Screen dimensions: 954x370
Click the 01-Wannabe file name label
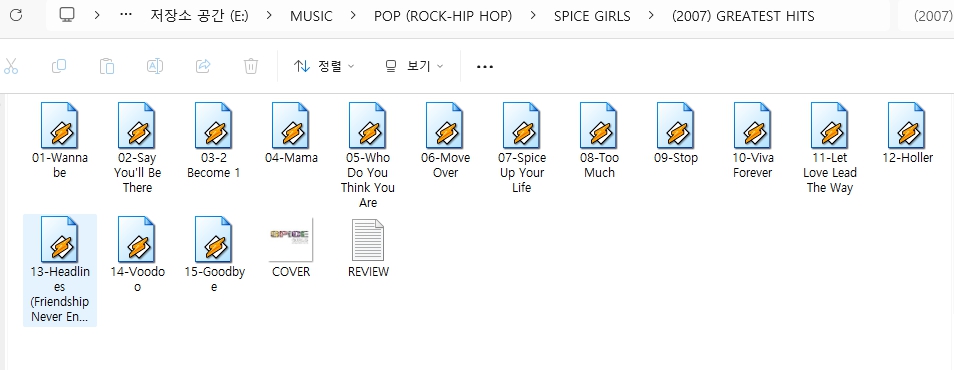(60, 165)
